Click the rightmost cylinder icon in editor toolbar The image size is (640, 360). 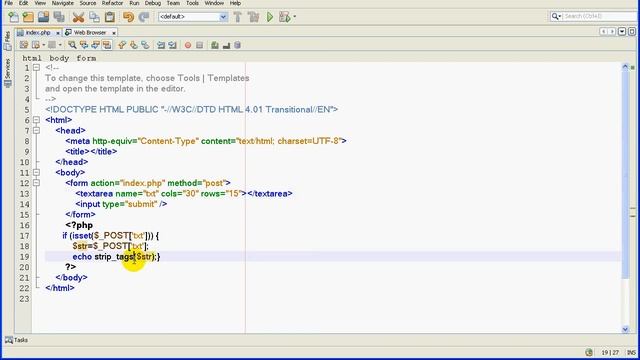click(238, 45)
